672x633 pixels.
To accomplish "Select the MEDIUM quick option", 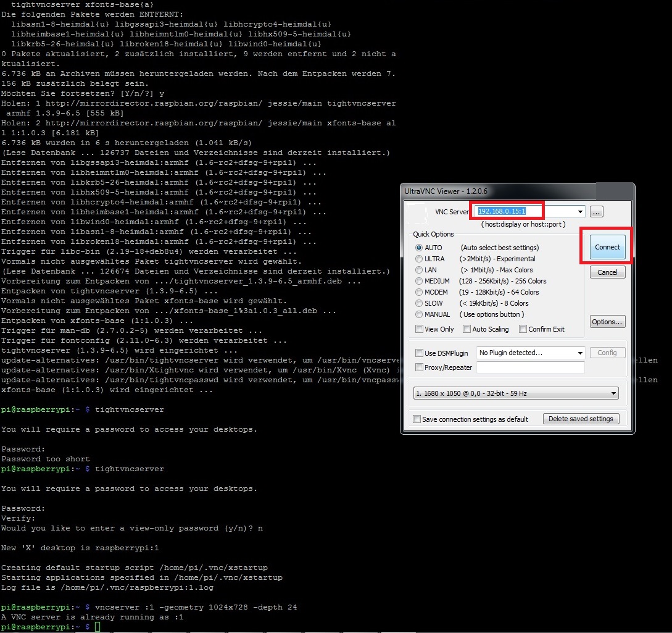I will pos(419,282).
